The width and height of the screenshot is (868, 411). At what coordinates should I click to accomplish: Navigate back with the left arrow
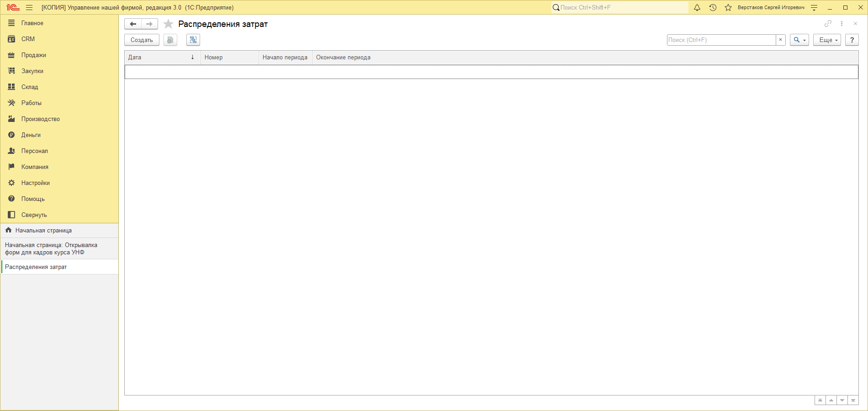[x=133, y=24]
